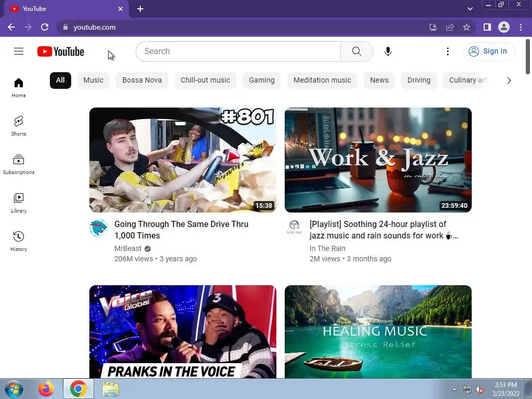Click the forward navigation arrow
The image size is (532, 399).
[x=28, y=27]
